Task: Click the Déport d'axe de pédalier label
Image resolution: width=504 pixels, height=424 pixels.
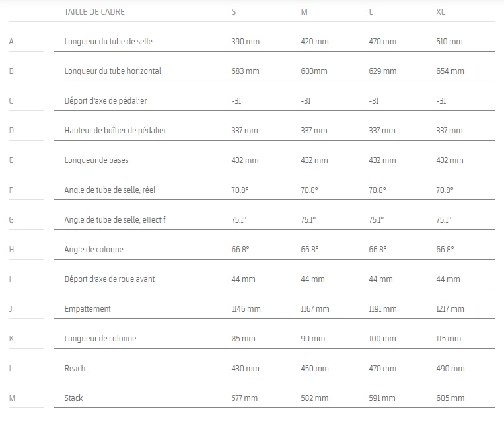Action: click(x=106, y=101)
